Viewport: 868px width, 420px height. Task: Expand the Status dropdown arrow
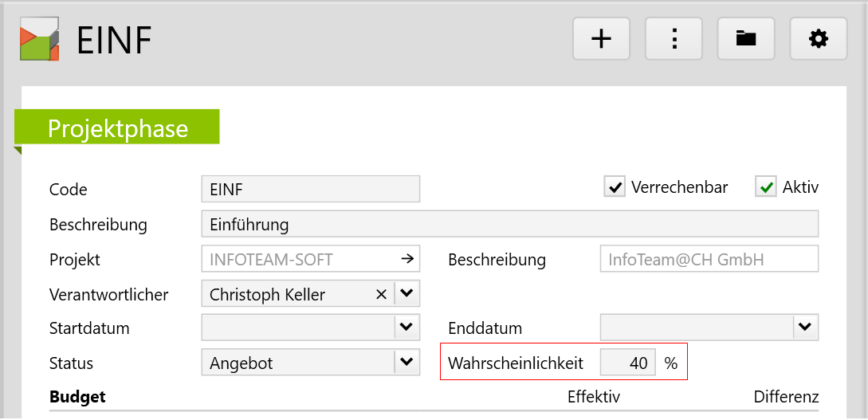[x=407, y=363]
